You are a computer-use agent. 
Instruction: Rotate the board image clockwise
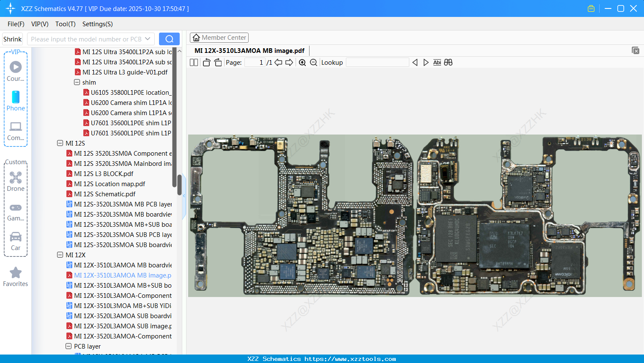pos(218,62)
